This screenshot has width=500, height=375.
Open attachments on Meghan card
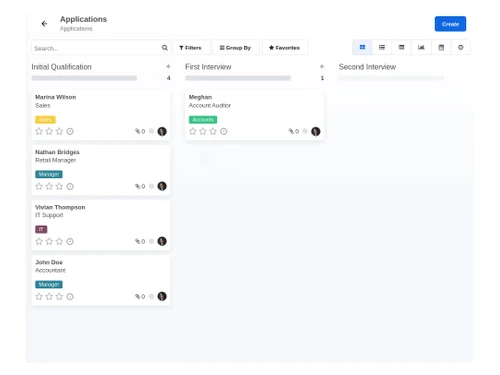tap(294, 131)
